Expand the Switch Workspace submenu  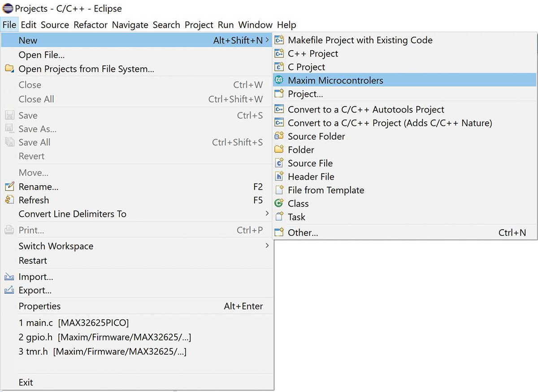click(x=267, y=246)
